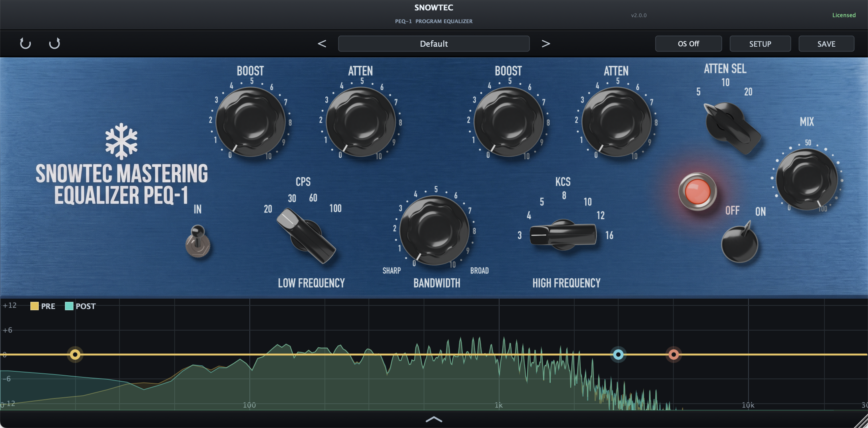Click the redo arrow icon
The image size is (868, 428).
point(54,44)
